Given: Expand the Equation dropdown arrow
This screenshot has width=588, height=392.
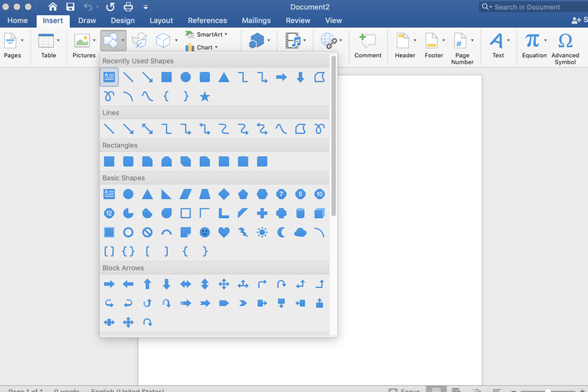Looking at the screenshot, I should (x=545, y=40).
